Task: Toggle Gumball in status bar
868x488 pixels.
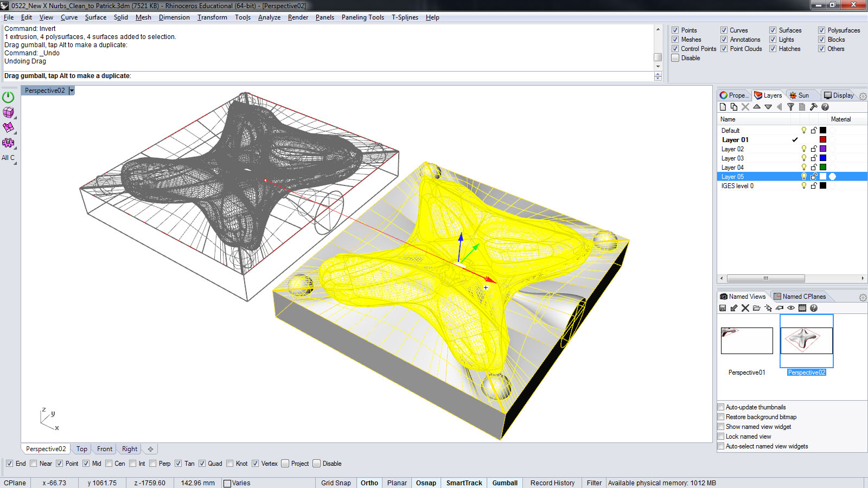Action: (505, 483)
